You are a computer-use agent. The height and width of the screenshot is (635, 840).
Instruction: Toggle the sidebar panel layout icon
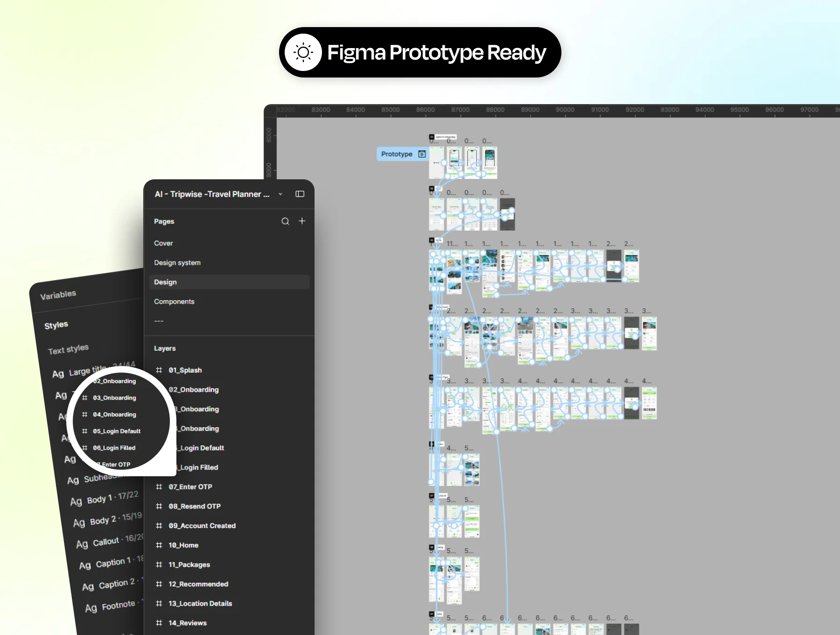(300, 194)
